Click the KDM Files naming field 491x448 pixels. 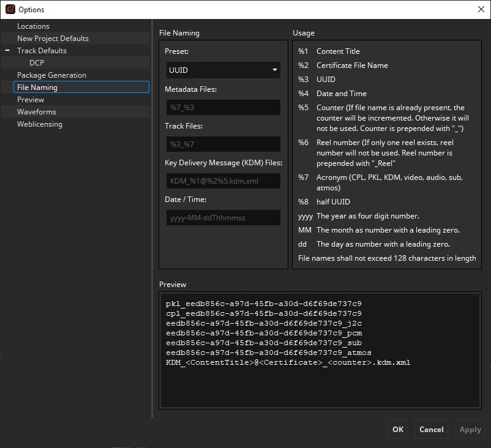click(x=223, y=181)
